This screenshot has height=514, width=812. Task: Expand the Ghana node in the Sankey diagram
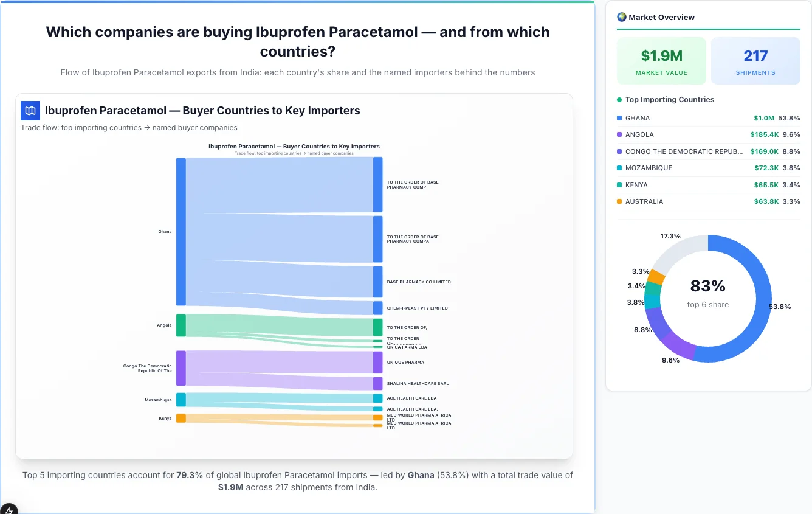coord(180,231)
